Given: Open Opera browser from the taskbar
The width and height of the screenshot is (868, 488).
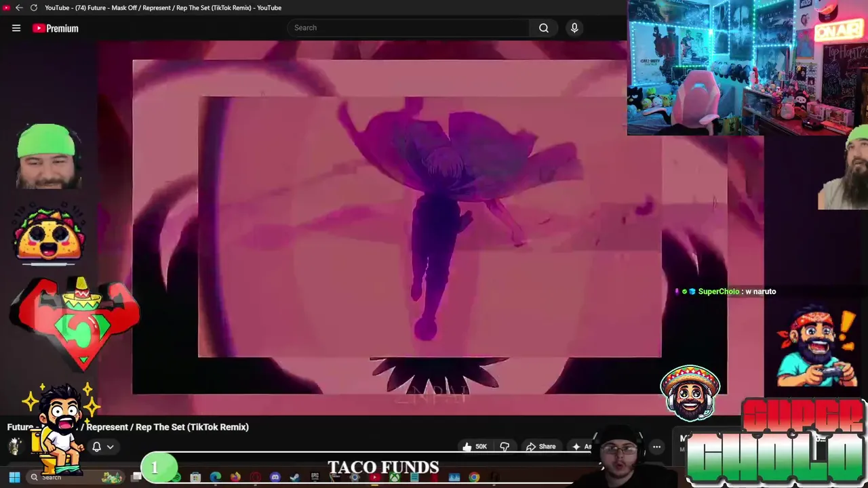Looking at the screenshot, I should click(x=255, y=477).
